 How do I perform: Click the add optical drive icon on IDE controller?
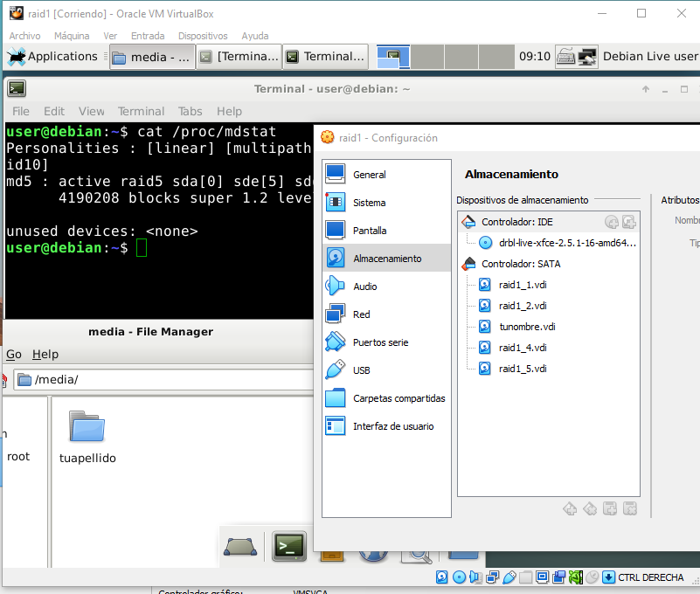click(x=611, y=222)
